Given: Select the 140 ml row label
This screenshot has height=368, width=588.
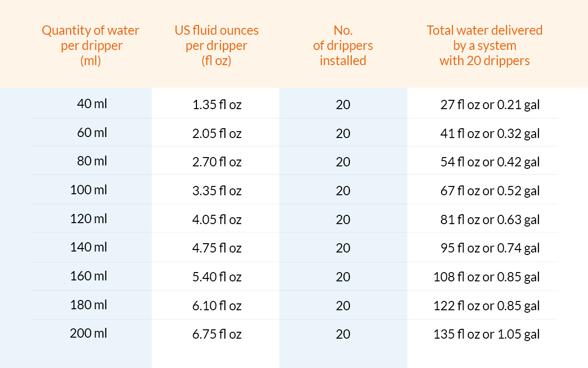Looking at the screenshot, I should click(x=89, y=247).
